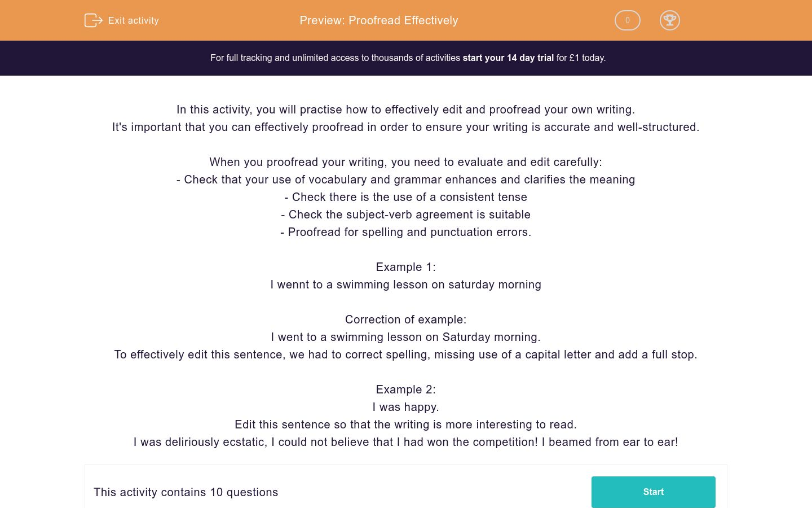Viewport: 812px width, 508px height.
Task: Select the circular trophy badge outline
Action: click(x=670, y=20)
